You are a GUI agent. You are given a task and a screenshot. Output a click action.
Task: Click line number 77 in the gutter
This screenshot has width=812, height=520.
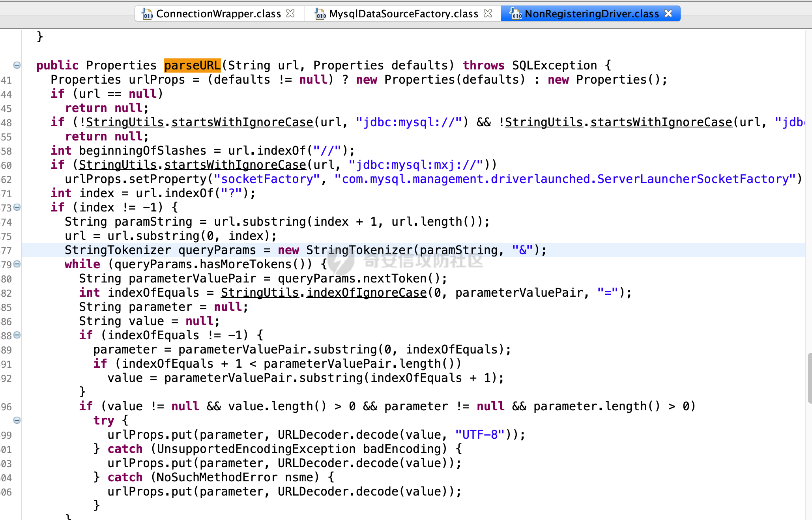pos(6,251)
